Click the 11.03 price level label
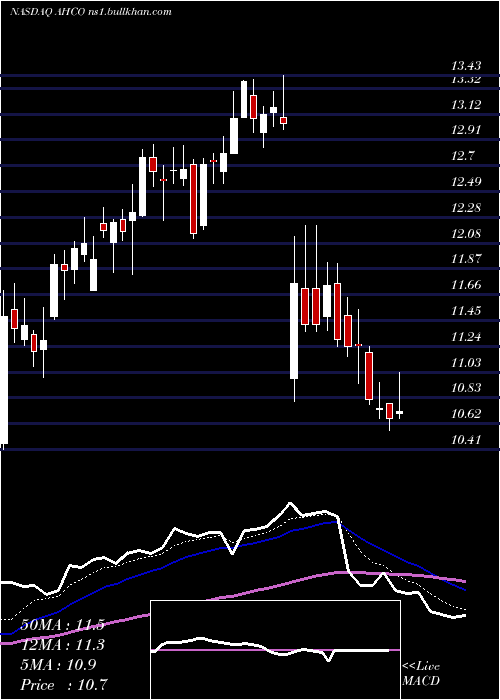500x700 pixels. point(466,362)
